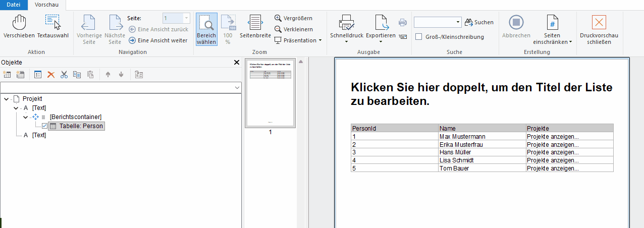Image resolution: width=644 pixels, height=228 pixels.
Task: Click the red delete icon in Objekte toolbar
Action: tap(51, 75)
